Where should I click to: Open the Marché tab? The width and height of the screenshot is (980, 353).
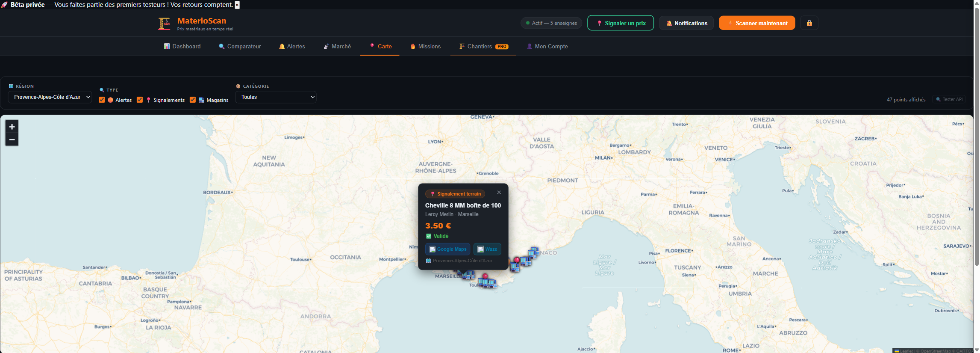(x=337, y=46)
